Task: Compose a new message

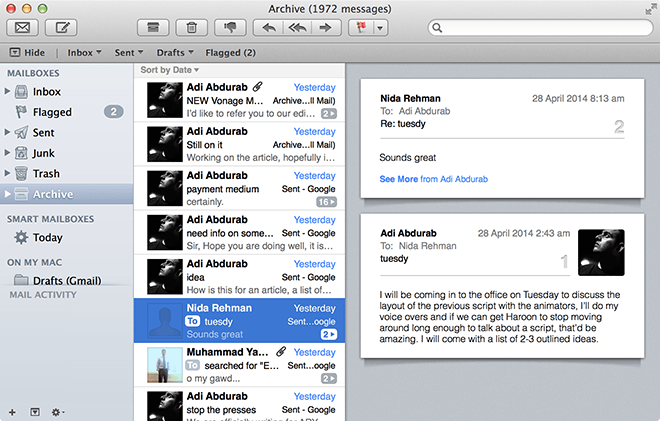Action: point(62,27)
